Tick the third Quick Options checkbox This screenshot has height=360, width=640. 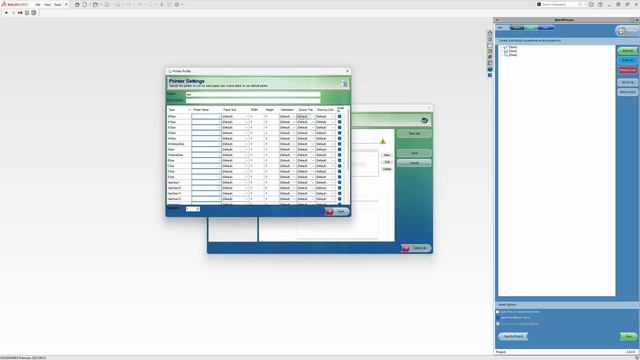pyautogui.click(x=498, y=324)
